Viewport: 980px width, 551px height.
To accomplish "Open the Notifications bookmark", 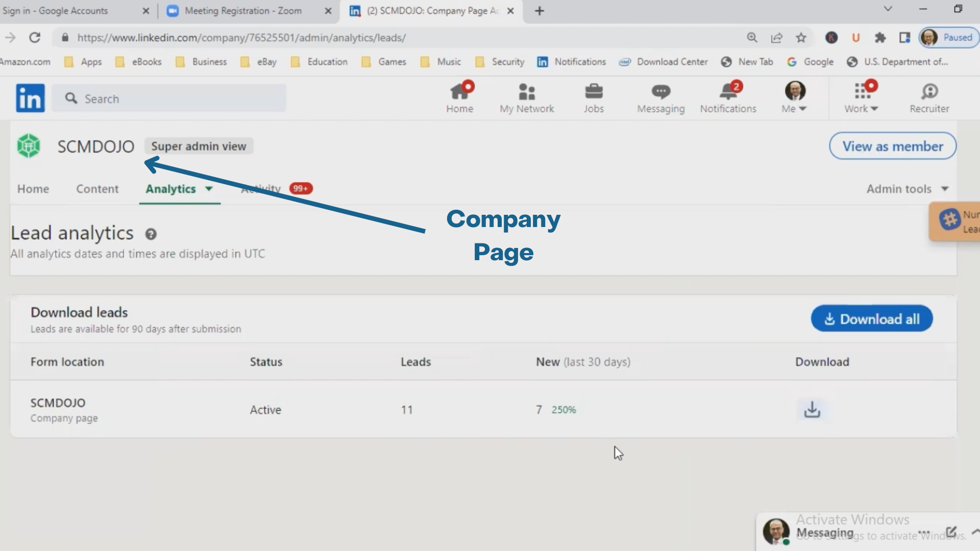I will point(571,62).
